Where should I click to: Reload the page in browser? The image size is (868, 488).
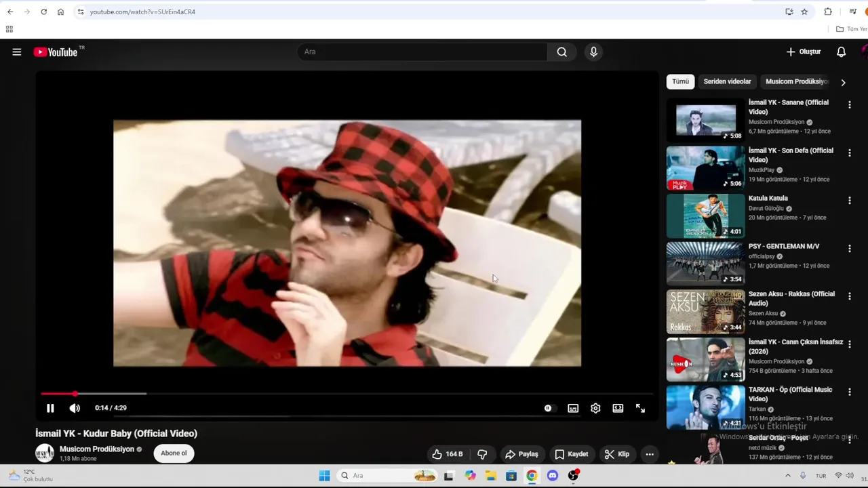click(43, 12)
